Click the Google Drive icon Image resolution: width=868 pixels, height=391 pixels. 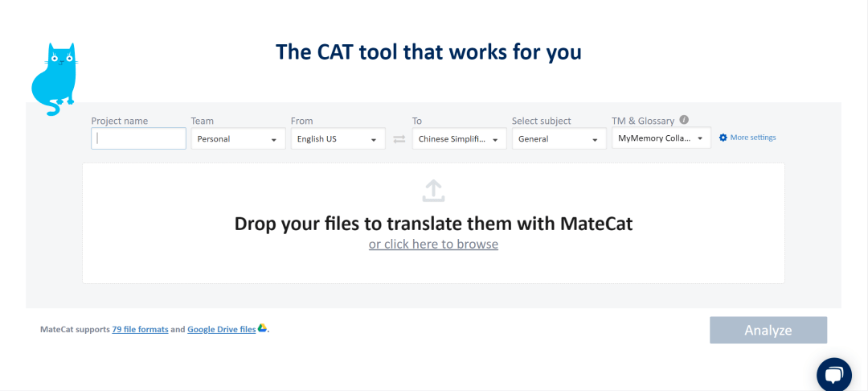pos(262,328)
